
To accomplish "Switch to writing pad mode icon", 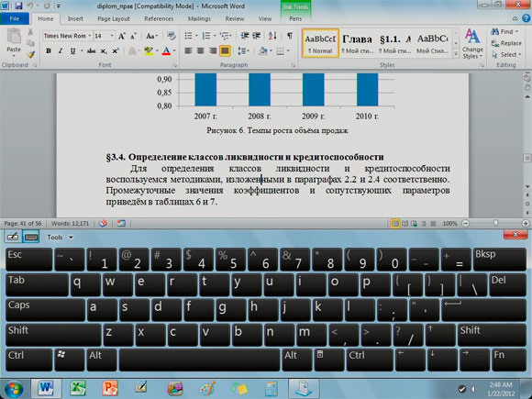I will [x=13, y=237].
